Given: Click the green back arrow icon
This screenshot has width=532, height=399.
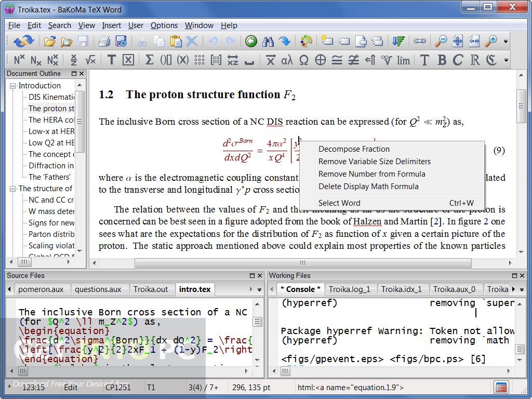Looking at the screenshot, I should [x=251, y=42].
